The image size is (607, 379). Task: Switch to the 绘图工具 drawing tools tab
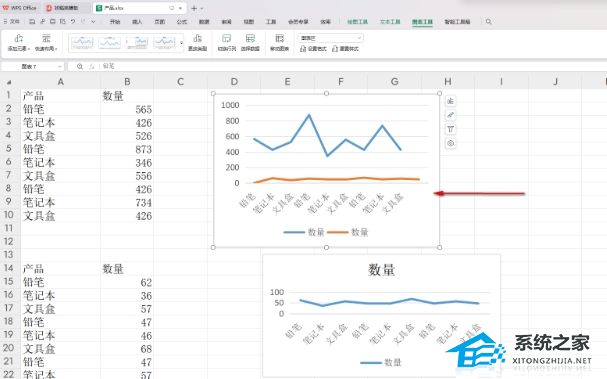(x=357, y=22)
